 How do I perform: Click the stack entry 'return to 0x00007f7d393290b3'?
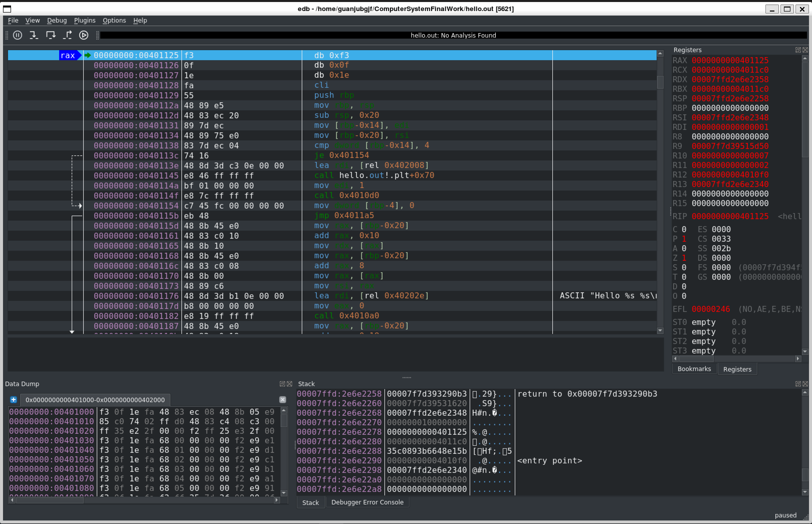(587, 394)
